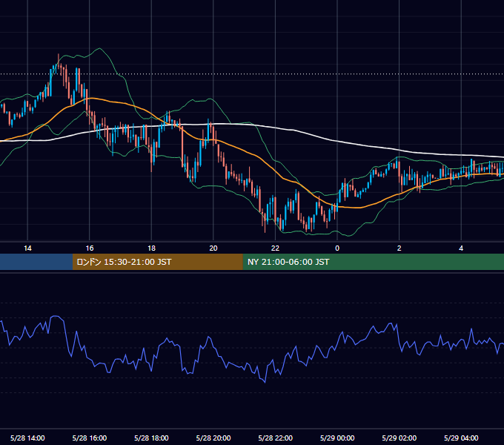Click the 5/28 20:00 time label
Image resolution: width=504 pixels, height=445 pixels.
click(213, 438)
